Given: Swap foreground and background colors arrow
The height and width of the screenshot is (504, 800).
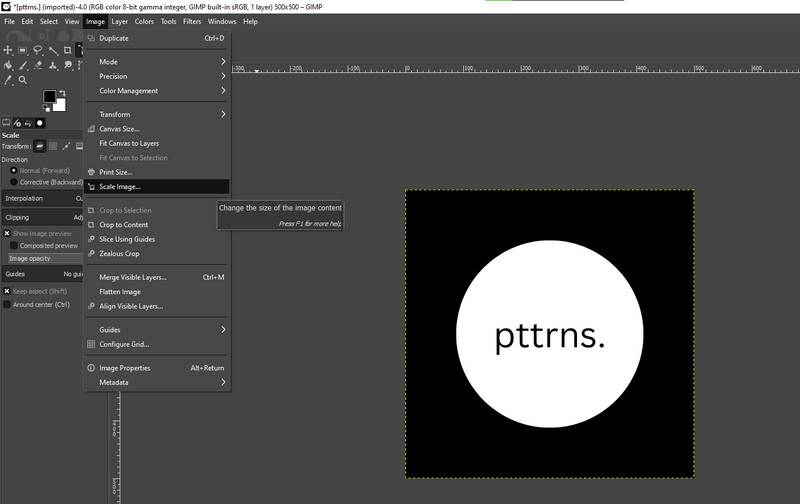Looking at the screenshot, I should pos(62,93).
